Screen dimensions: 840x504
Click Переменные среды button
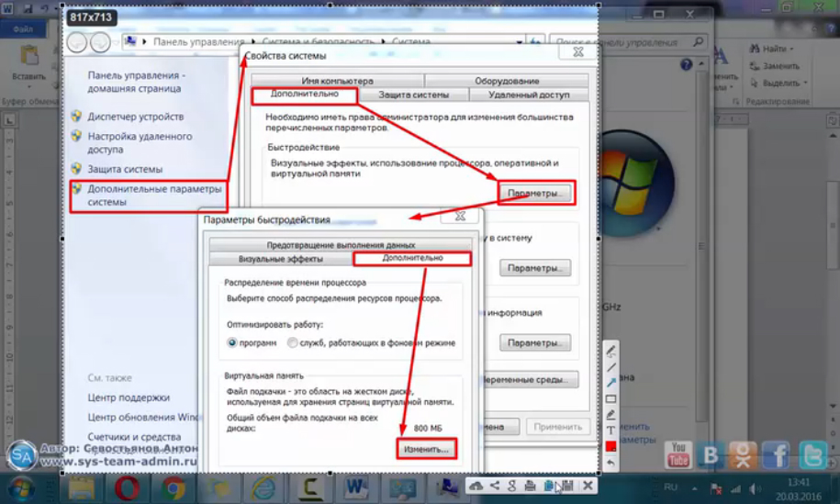[531, 380]
